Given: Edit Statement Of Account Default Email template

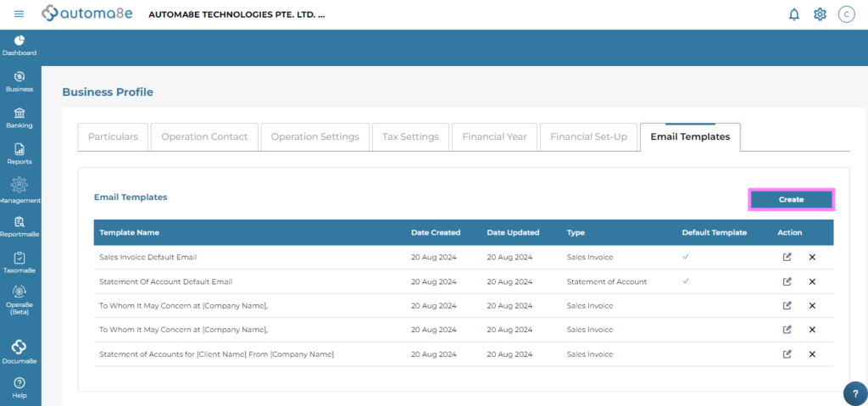Looking at the screenshot, I should [787, 281].
